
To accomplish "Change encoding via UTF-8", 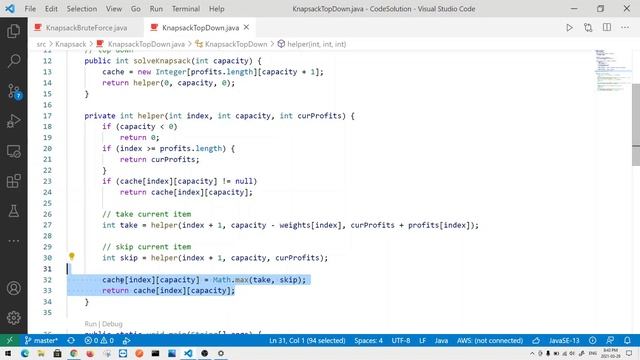I will 401,340.
